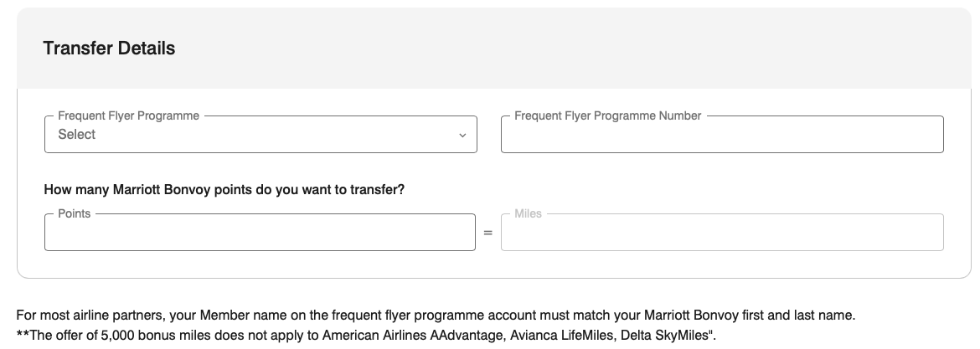The width and height of the screenshot is (980, 349).
Task: Click the 'Frequent Flyer Programme' field label
Action: coord(128,116)
